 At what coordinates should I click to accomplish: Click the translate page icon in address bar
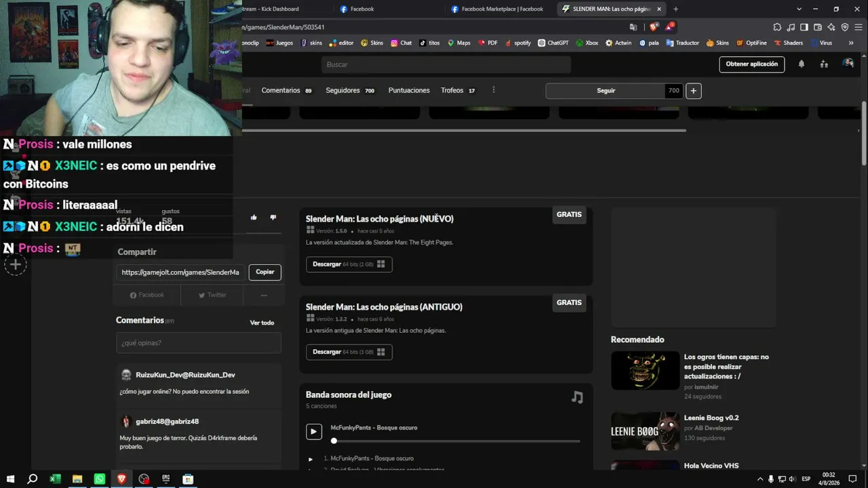click(633, 27)
